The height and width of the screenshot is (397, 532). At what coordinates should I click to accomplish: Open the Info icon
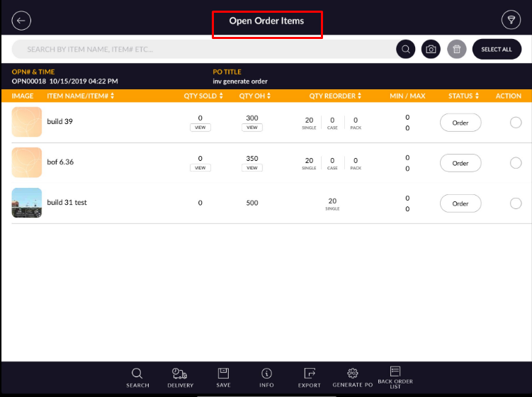[x=266, y=377]
